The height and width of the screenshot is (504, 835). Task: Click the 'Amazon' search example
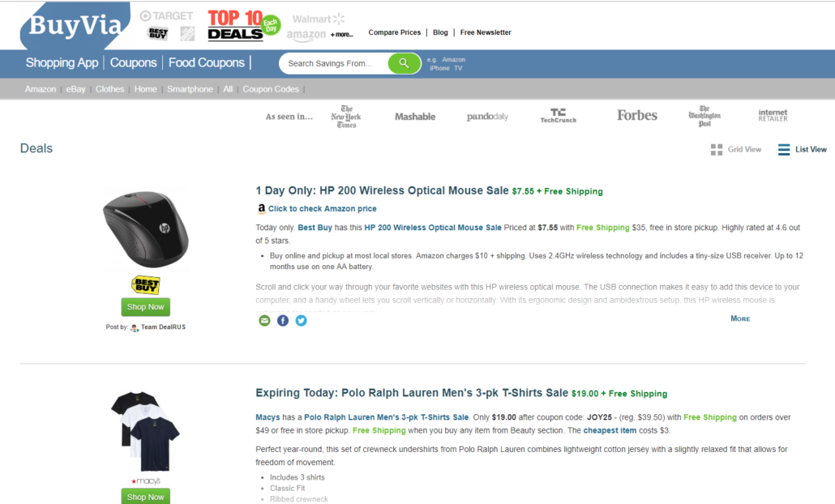(454, 60)
